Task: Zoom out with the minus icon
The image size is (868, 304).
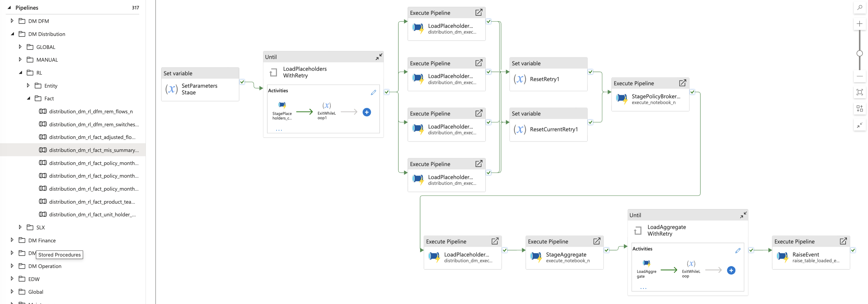Action: click(860, 76)
